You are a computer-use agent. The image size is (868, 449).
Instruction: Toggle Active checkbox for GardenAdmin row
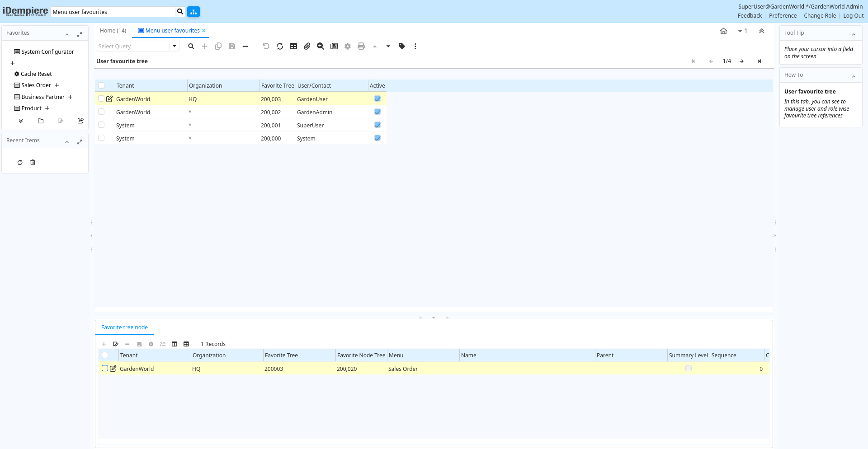point(377,112)
